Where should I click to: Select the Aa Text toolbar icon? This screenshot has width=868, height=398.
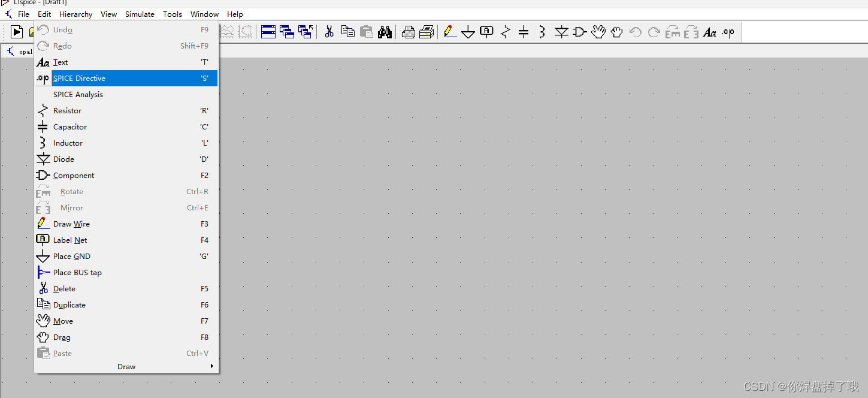710,32
